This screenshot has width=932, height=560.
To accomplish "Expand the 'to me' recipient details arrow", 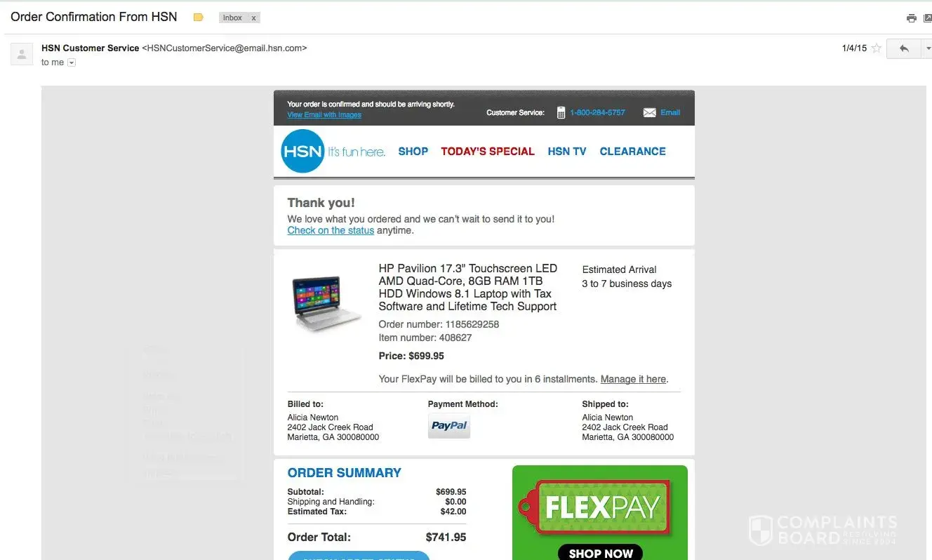I will point(72,62).
